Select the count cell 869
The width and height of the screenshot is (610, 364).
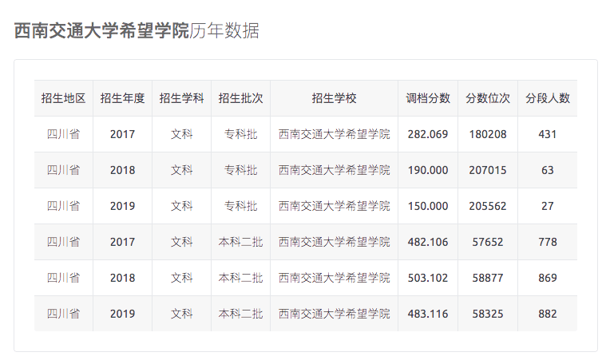click(x=548, y=278)
